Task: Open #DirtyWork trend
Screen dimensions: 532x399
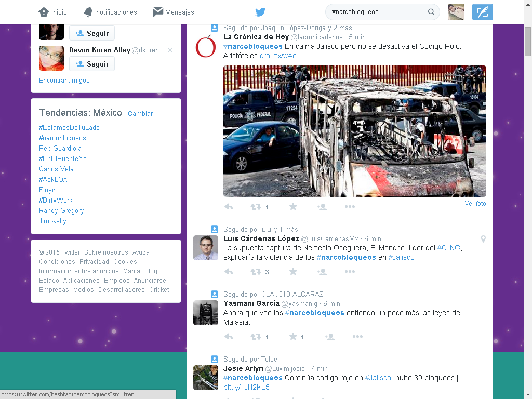Action: (x=56, y=200)
